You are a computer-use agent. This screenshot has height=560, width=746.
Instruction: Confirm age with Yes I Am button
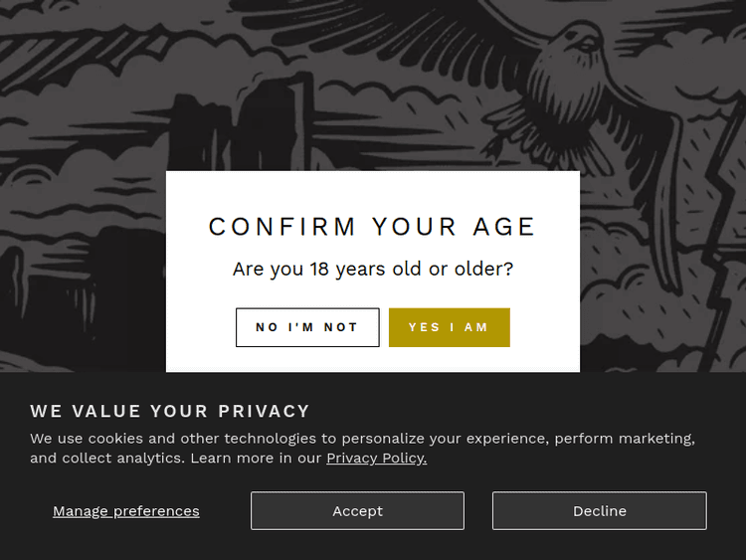[x=449, y=327]
